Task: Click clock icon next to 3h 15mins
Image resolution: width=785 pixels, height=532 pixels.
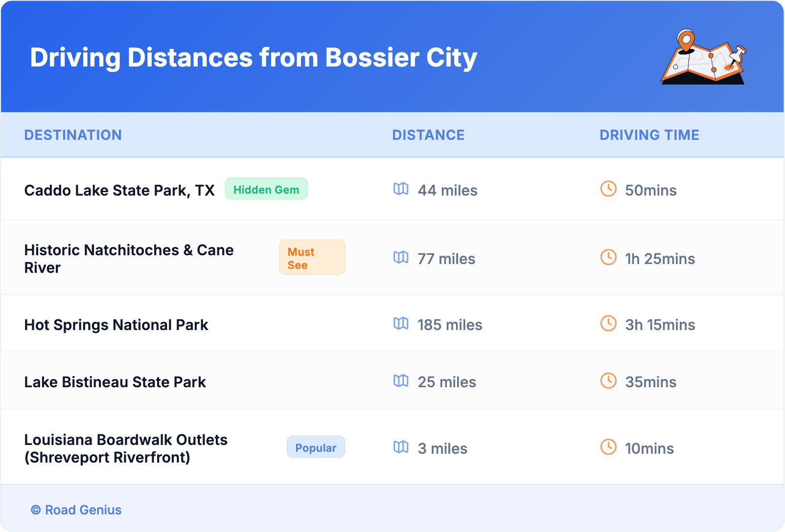Action: pyautogui.click(x=608, y=323)
